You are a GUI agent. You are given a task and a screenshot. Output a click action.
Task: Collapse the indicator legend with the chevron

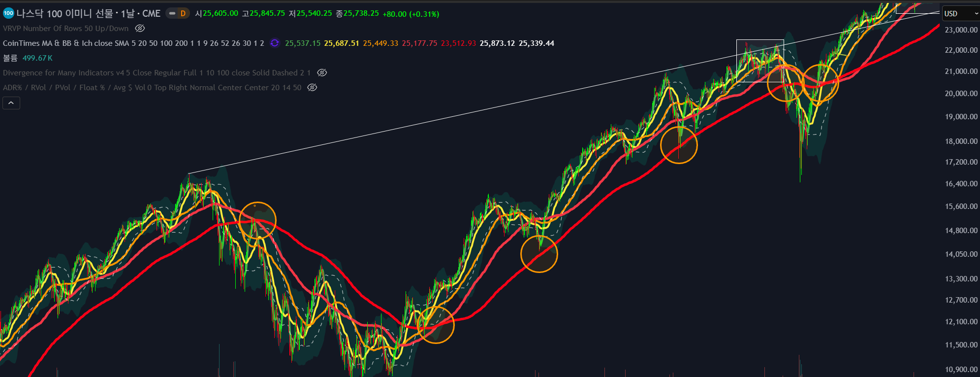(11, 103)
